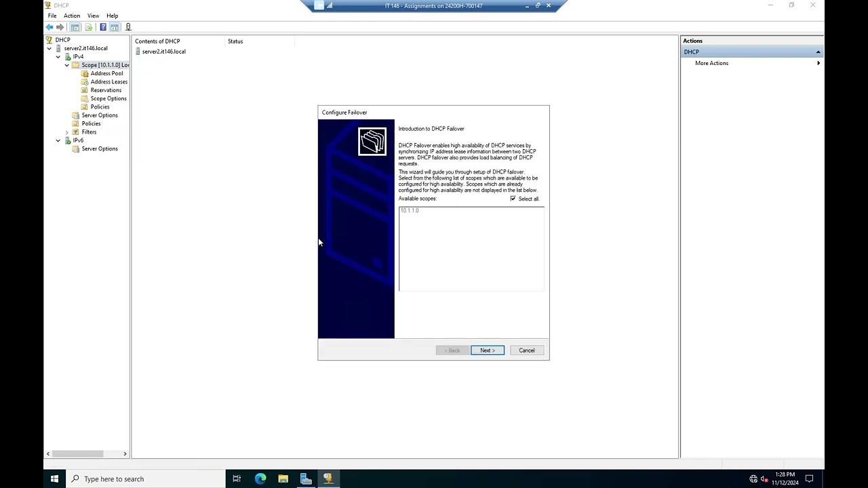The image size is (868, 488).
Task: Cancel the Configure Failover wizard
Action: coord(527,350)
